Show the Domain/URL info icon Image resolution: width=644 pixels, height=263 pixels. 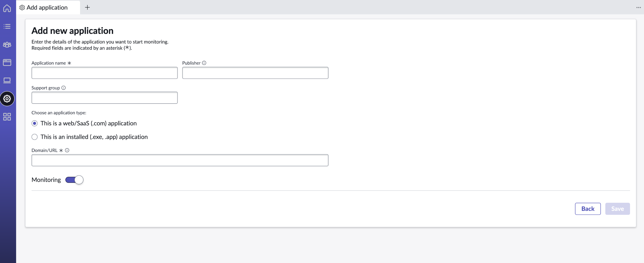click(x=67, y=150)
